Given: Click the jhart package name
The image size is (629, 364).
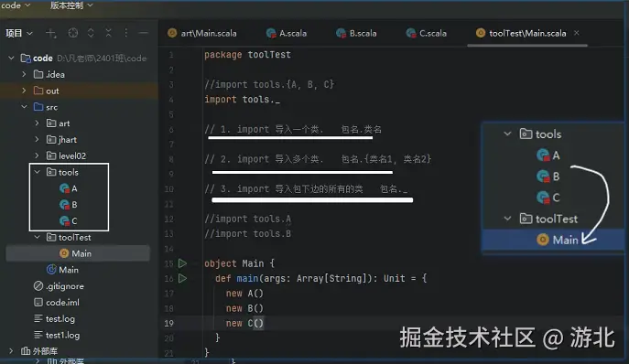Looking at the screenshot, I should (x=68, y=140).
